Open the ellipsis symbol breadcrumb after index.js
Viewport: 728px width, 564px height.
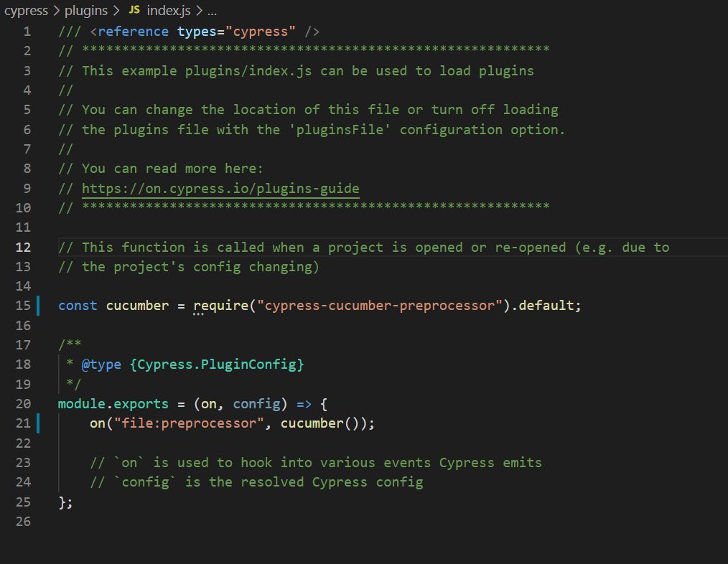coord(213,10)
